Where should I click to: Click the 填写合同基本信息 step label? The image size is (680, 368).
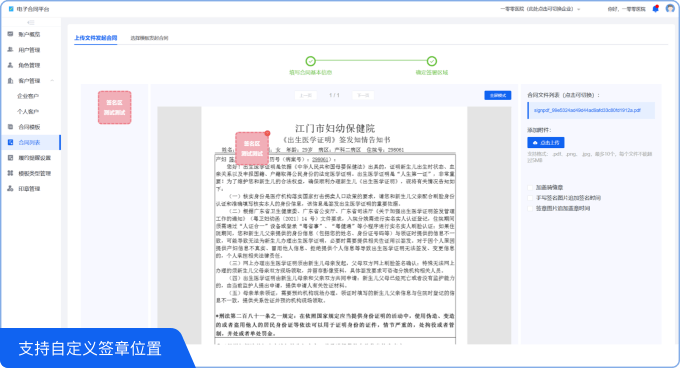pos(310,72)
